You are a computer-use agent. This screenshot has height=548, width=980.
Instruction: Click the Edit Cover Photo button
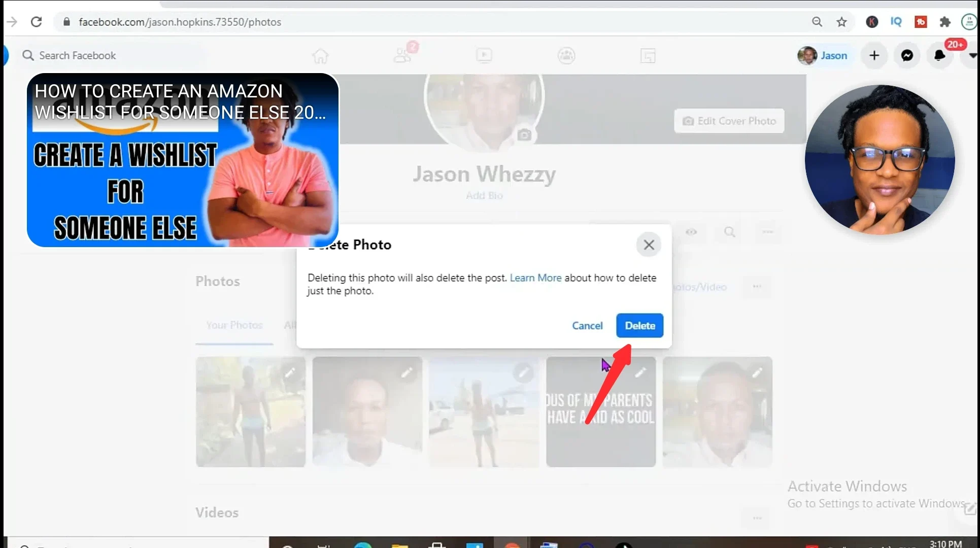[x=729, y=121]
